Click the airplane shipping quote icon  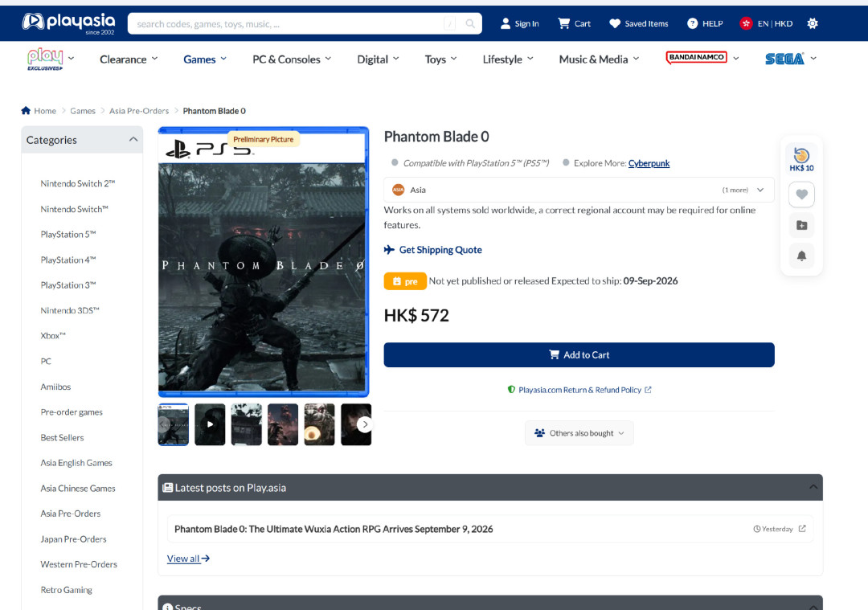click(x=389, y=250)
